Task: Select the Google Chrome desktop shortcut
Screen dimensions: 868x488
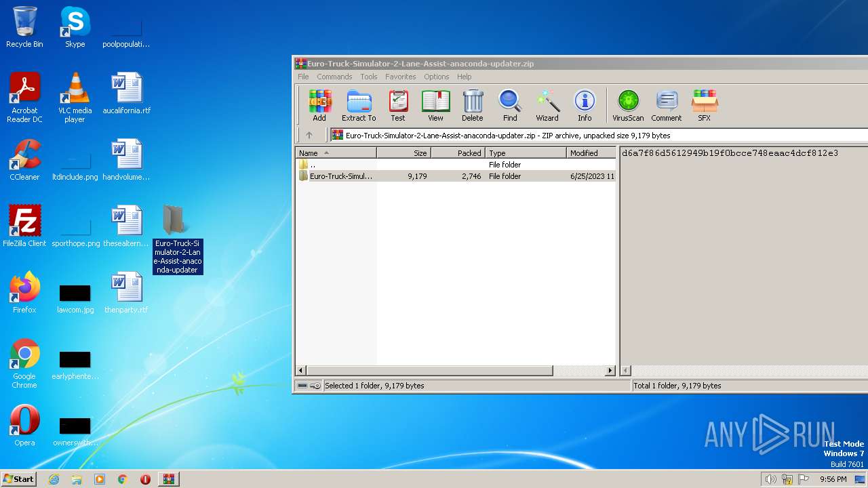Action: coord(24,364)
